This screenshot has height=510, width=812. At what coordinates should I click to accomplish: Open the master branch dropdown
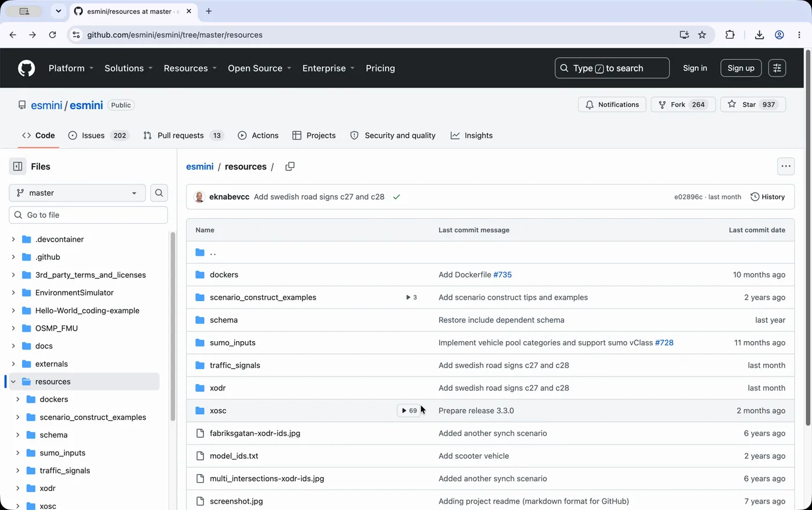click(77, 193)
